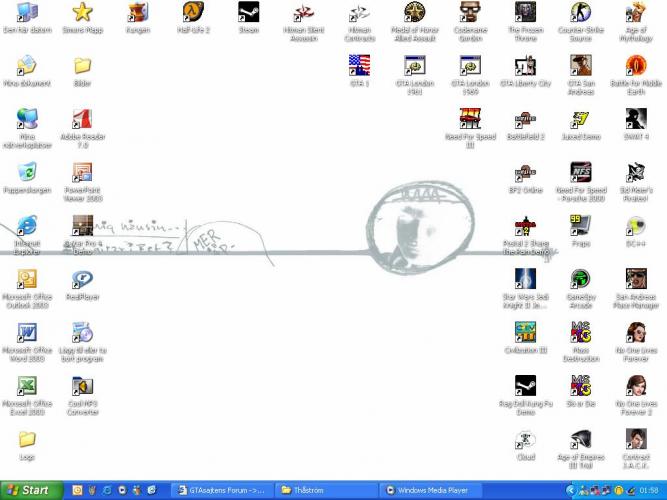The width and height of the screenshot is (667, 500).
Task: Launch Steam from the desktop icon
Action: (248, 13)
